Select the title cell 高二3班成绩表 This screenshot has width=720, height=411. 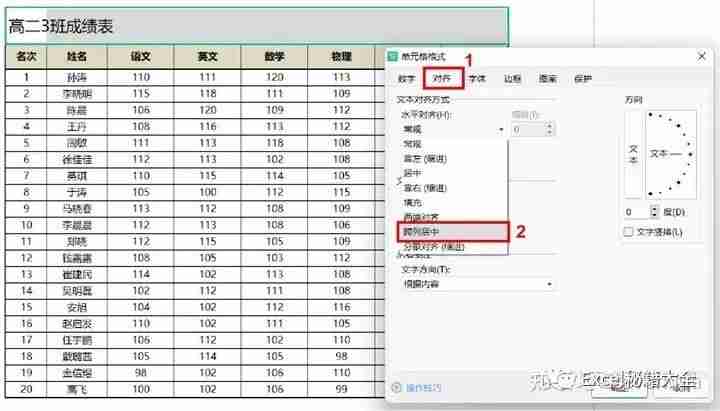257,26
